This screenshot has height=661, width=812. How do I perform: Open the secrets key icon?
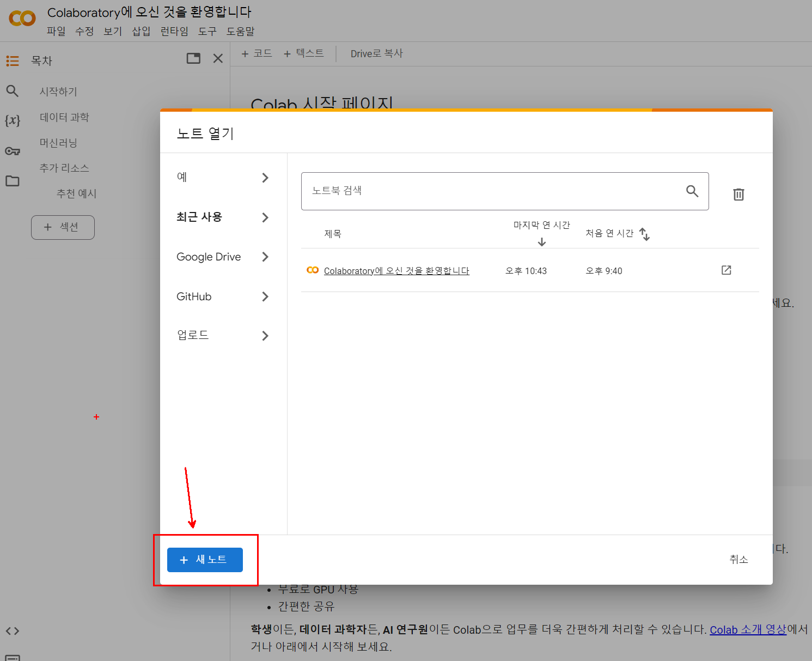coord(13,151)
